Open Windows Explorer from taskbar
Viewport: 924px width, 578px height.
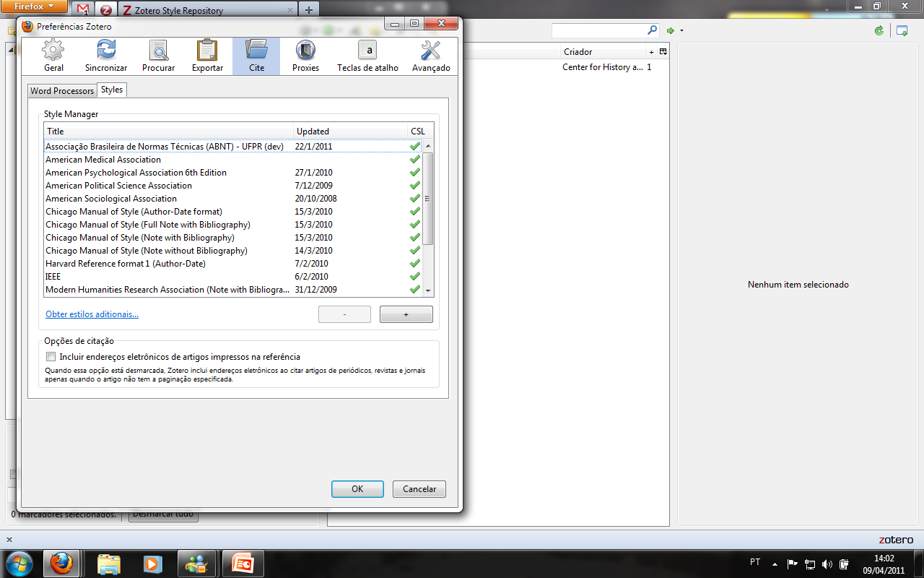point(109,564)
